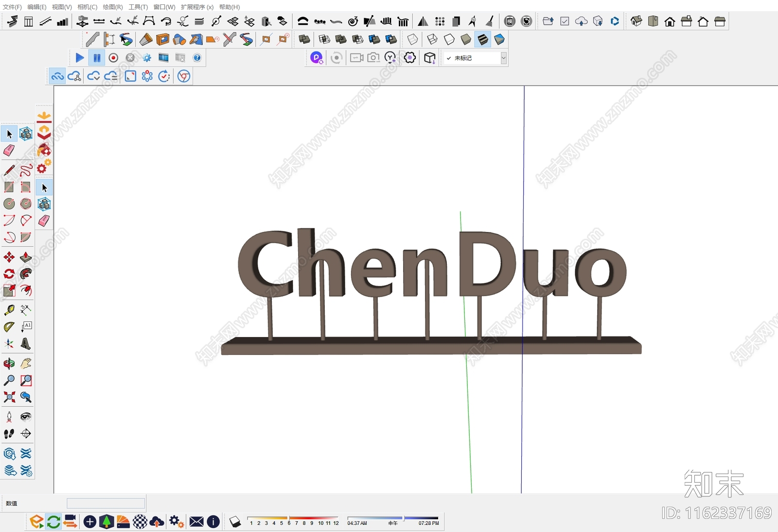Click the animation pause button
Screen dimensions: 778x532
(x=97, y=58)
